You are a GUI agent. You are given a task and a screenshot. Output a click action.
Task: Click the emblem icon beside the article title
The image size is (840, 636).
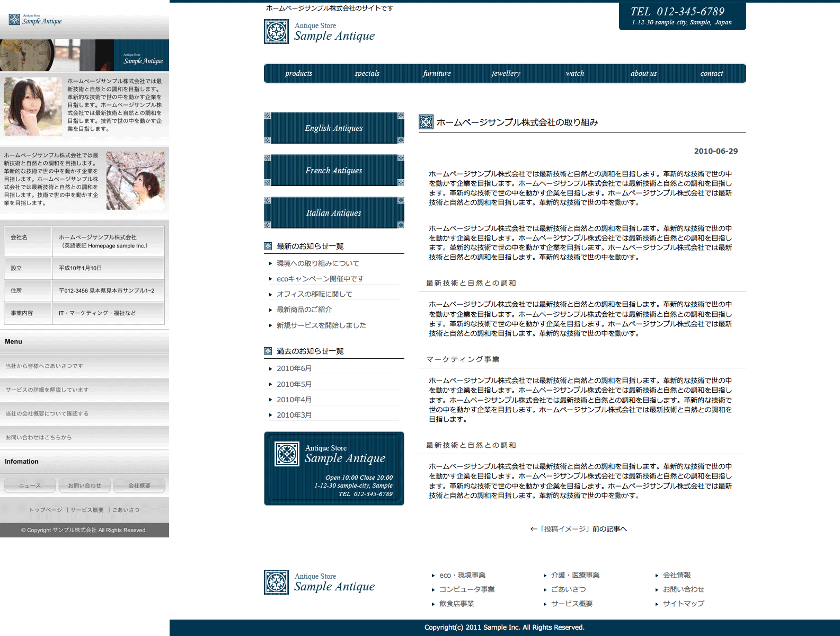pos(426,122)
